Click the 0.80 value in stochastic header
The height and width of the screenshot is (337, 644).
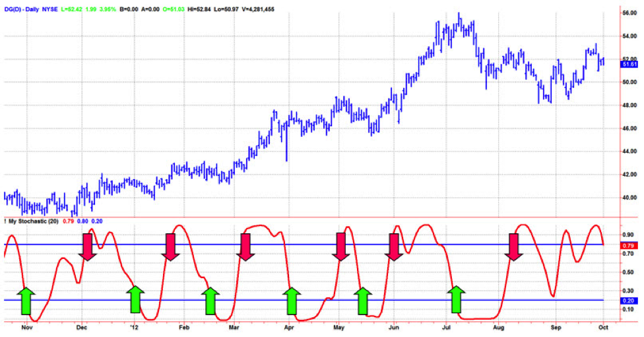[82, 221]
